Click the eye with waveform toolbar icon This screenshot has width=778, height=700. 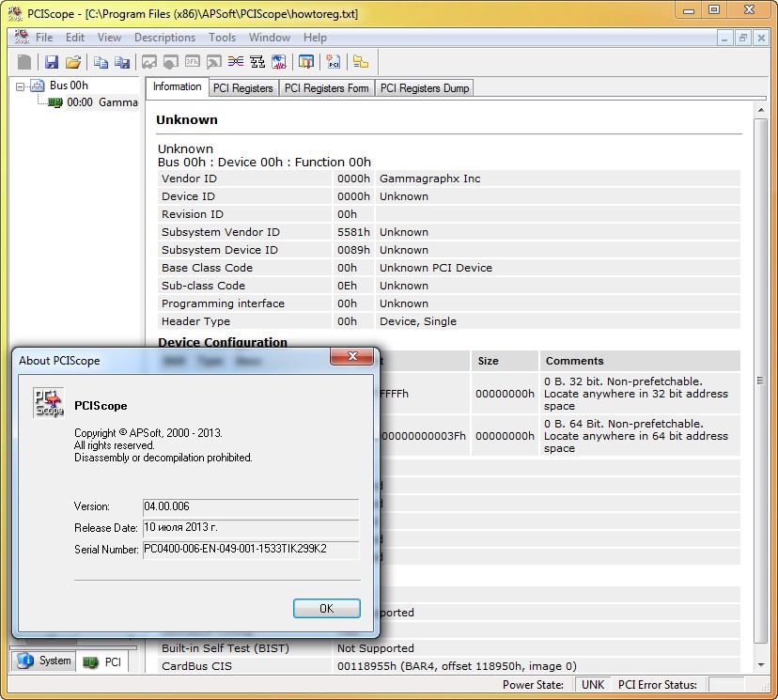click(279, 62)
